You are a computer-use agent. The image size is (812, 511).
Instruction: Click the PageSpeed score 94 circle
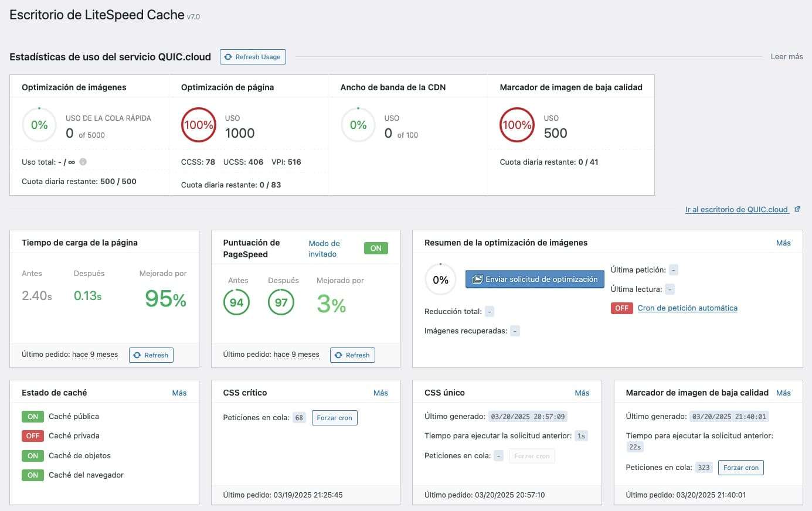click(x=236, y=302)
